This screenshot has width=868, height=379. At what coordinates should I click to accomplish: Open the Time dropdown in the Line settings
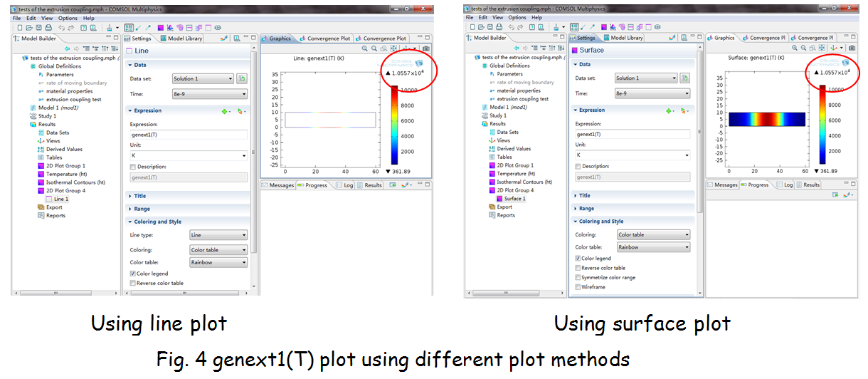[x=209, y=94]
